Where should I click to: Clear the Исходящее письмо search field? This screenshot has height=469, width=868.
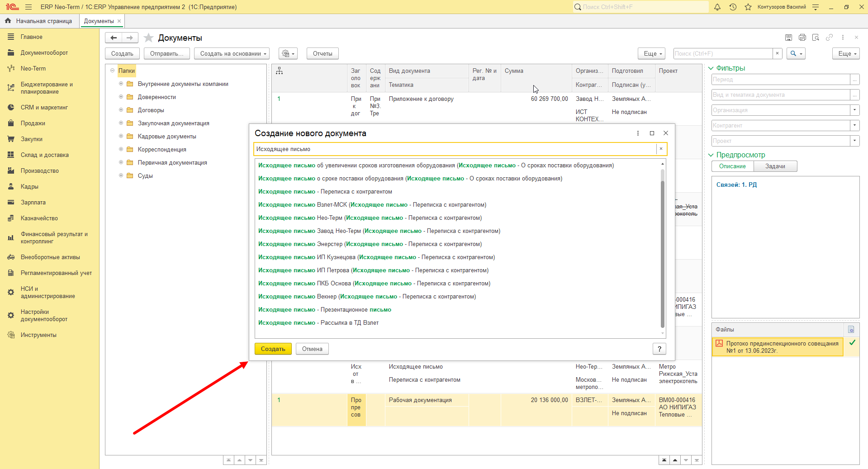pos(661,149)
